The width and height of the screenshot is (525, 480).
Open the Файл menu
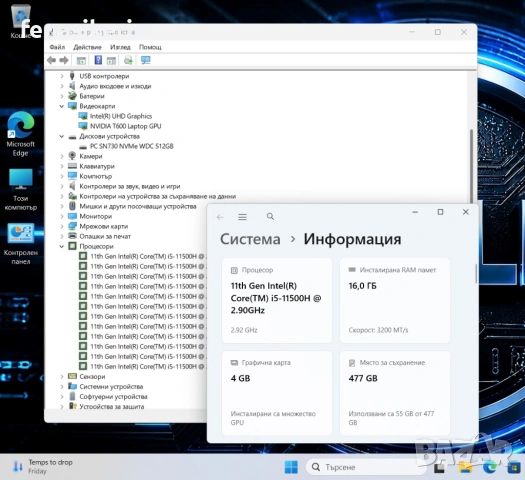coord(57,47)
